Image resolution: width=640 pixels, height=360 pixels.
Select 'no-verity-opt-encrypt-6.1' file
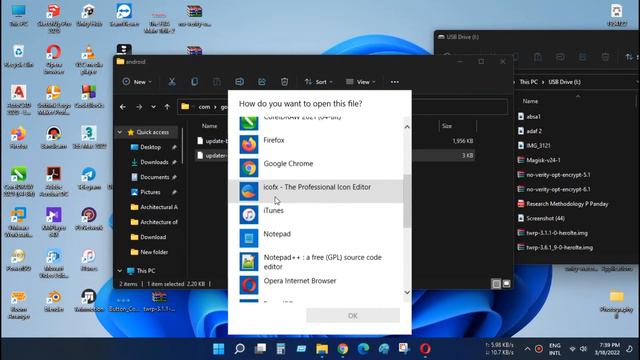pyautogui.click(x=558, y=189)
